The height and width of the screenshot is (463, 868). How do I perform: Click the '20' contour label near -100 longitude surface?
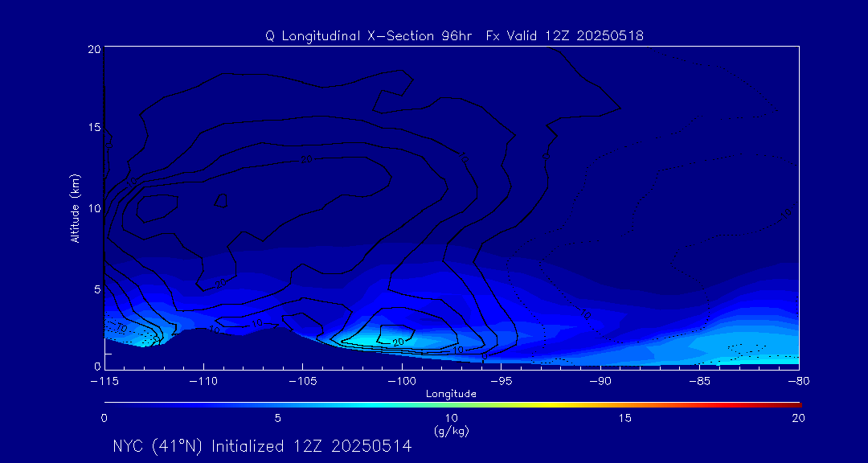click(397, 342)
